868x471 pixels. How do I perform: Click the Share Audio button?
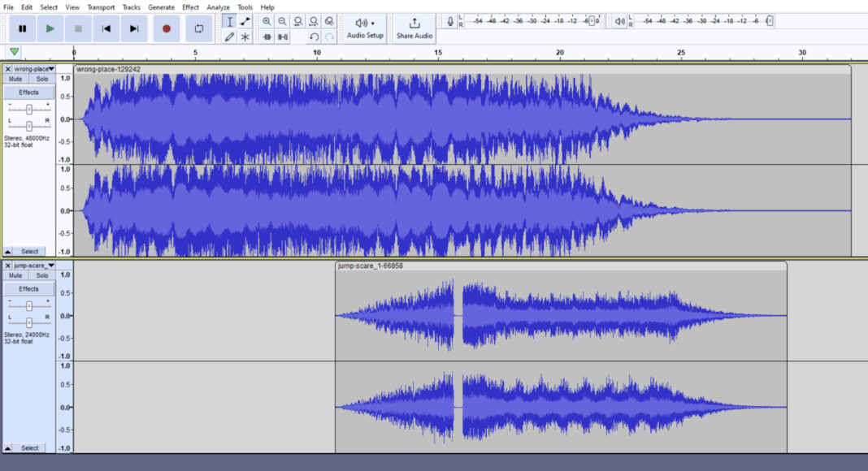click(x=414, y=28)
